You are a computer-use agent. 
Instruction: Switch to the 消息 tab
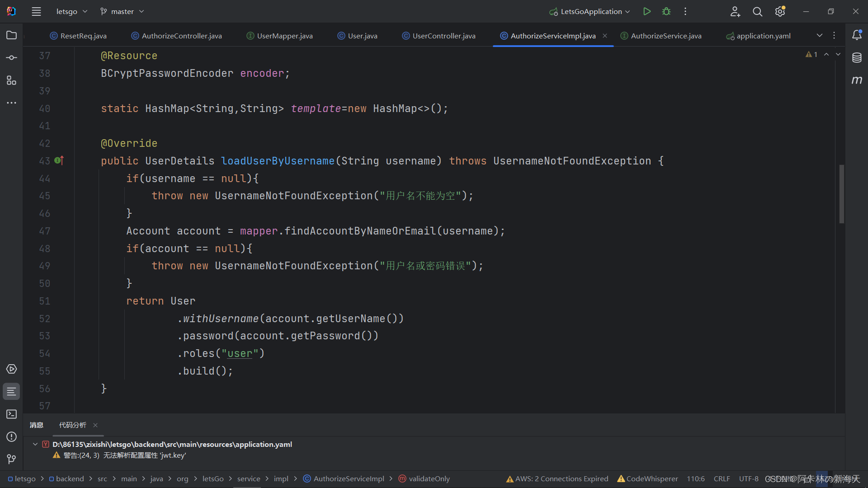(x=37, y=425)
